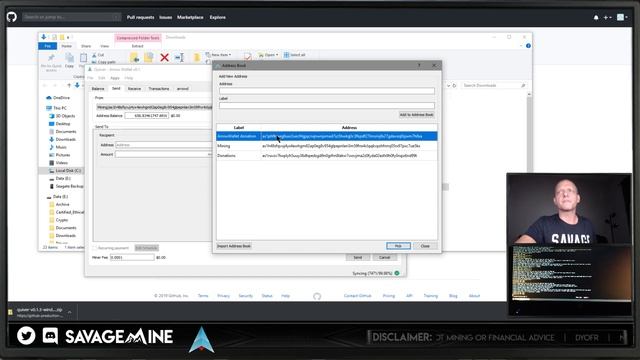Screen dimensions: 640x360
Task: Select OneDrive in the navigation pane
Action: (x=58, y=98)
